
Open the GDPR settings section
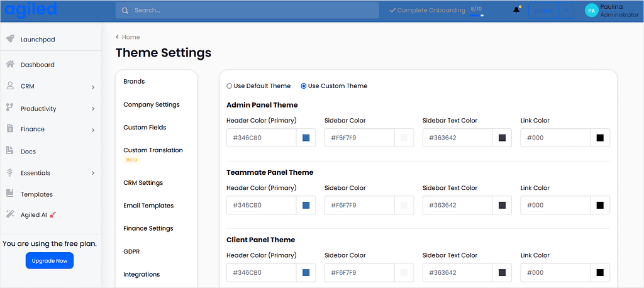coord(131,251)
